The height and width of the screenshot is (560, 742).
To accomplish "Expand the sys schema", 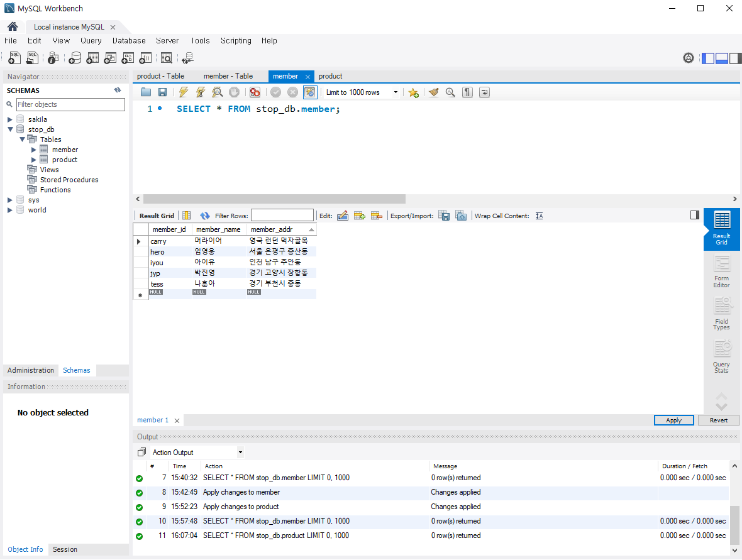I will [x=10, y=200].
